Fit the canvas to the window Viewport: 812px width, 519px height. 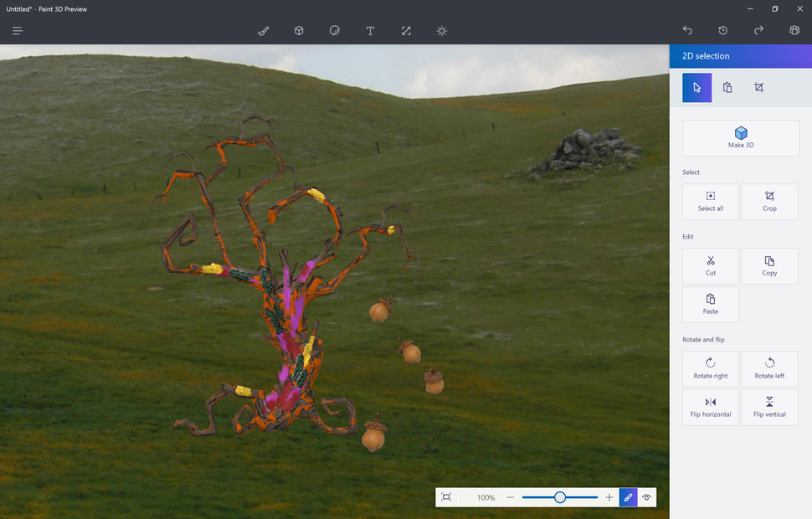pyautogui.click(x=446, y=497)
